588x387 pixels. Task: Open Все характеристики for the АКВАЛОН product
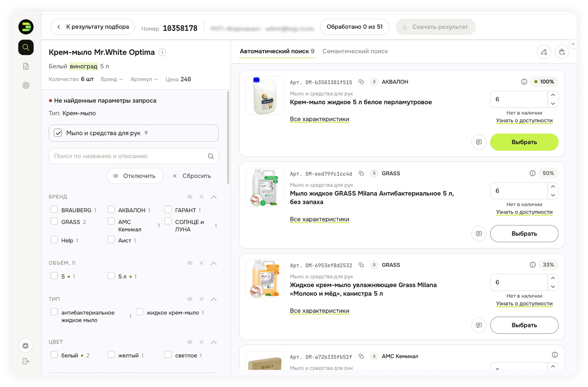point(319,119)
